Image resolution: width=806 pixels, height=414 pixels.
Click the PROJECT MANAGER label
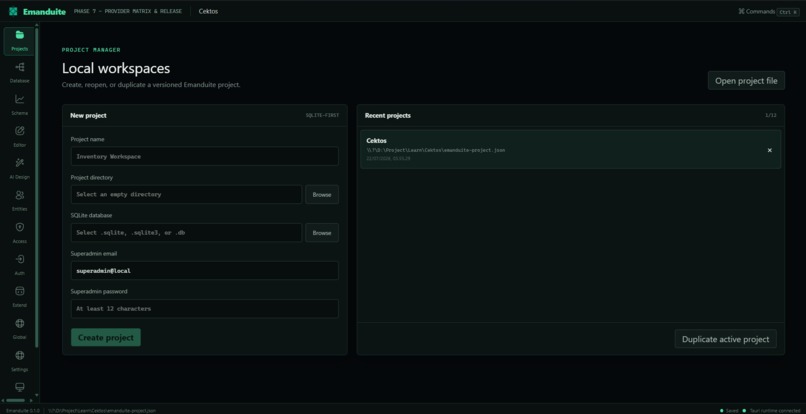click(x=91, y=50)
